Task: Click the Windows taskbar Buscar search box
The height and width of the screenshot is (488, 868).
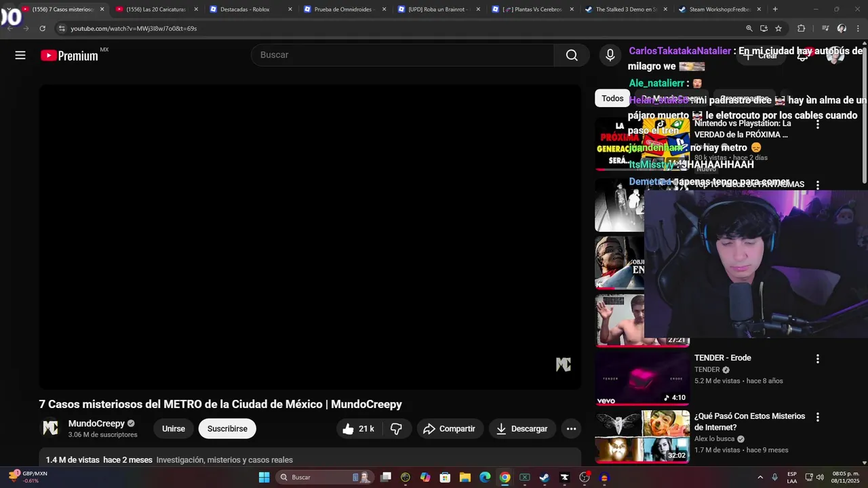Action: [324, 477]
